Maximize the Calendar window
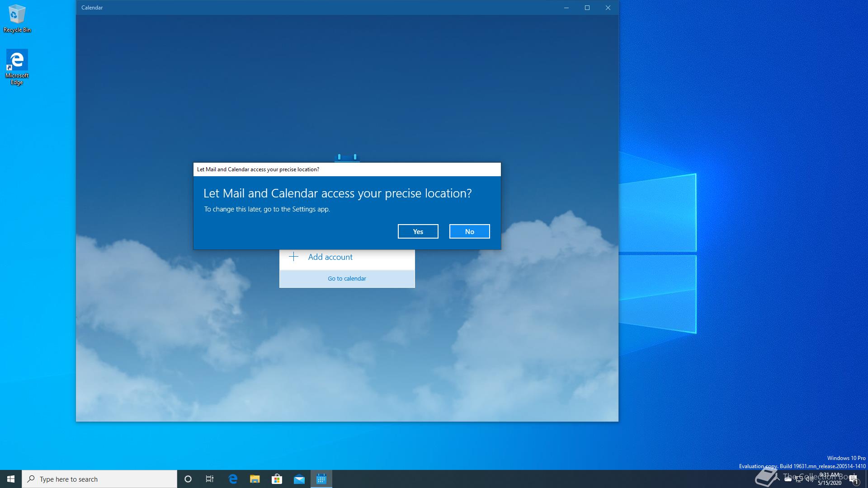Viewport: 868px width, 488px height. click(587, 8)
